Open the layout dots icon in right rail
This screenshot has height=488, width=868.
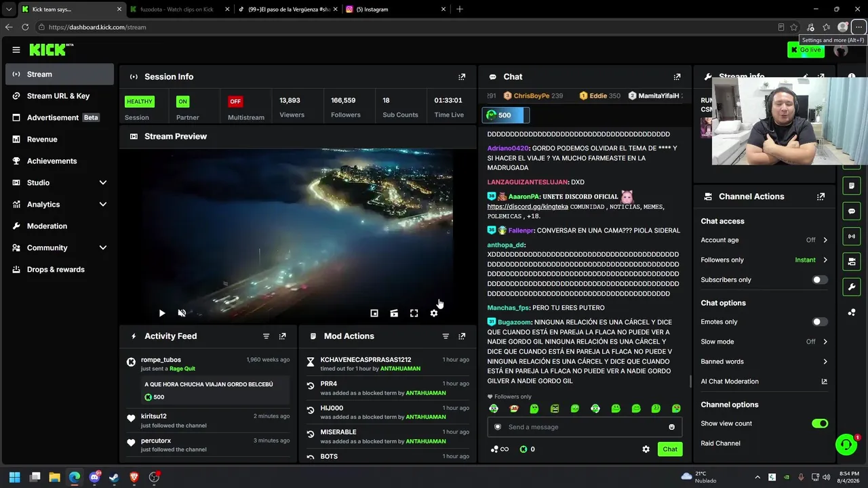pyautogui.click(x=852, y=312)
